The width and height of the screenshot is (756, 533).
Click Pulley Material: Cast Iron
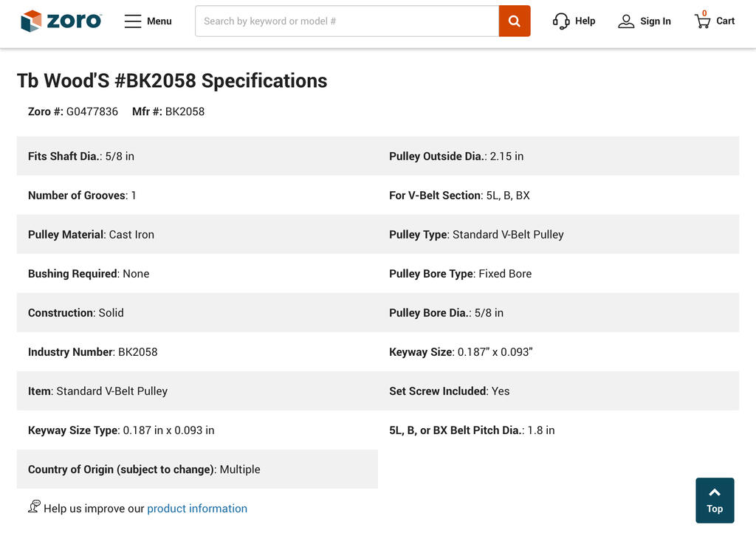coord(197,234)
